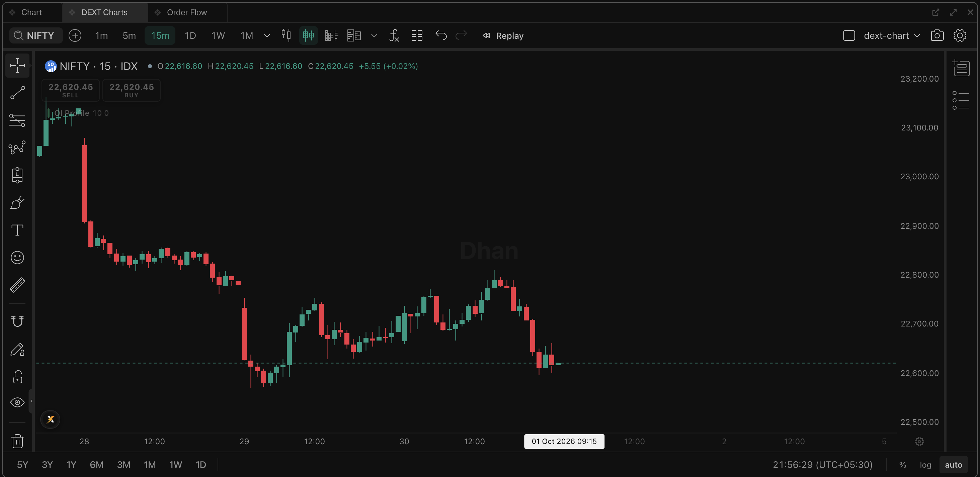This screenshot has height=477, width=980.
Task: Open the NIFTY symbol search field
Action: 36,36
